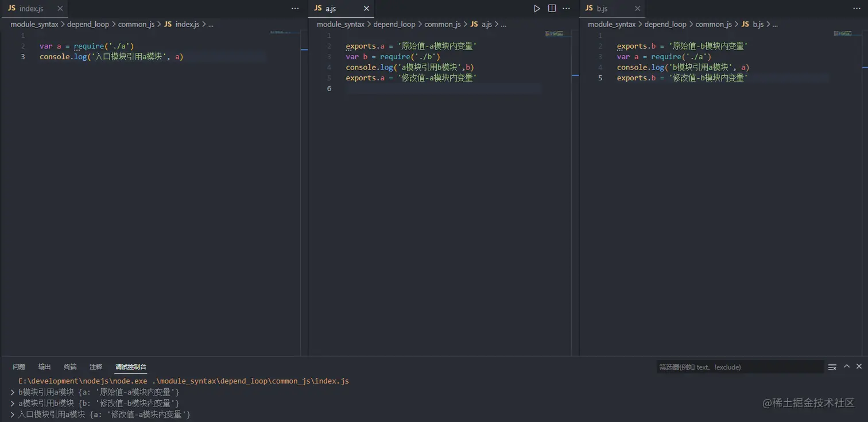Click the minimap in the b.js editor

click(x=842, y=34)
